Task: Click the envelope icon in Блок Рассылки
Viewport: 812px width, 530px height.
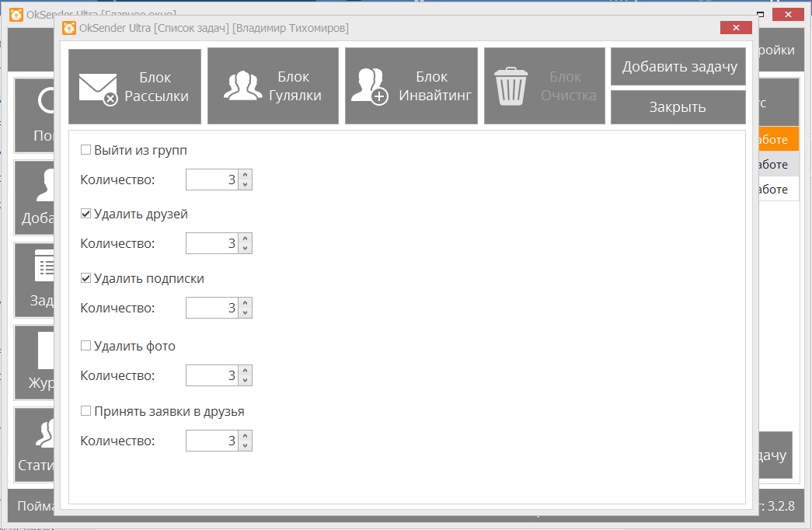Action: point(98,89)
